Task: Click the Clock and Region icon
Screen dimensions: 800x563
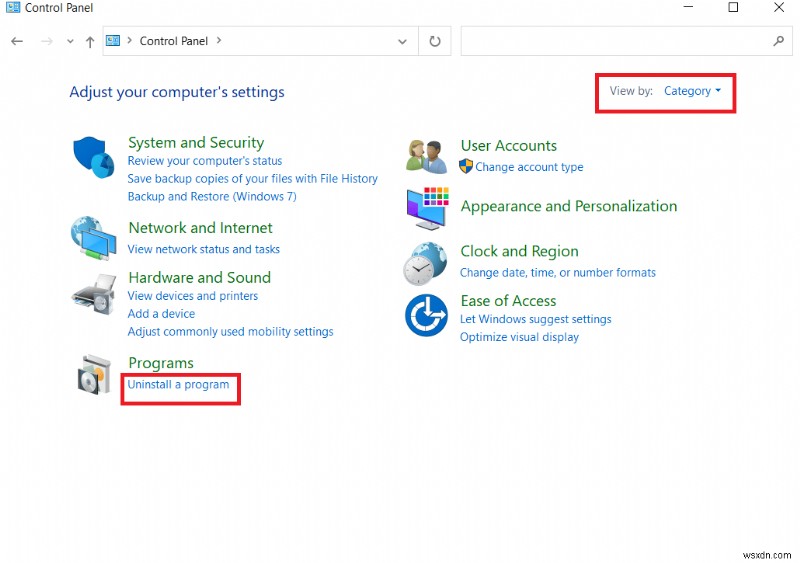Action: [425, 263]
